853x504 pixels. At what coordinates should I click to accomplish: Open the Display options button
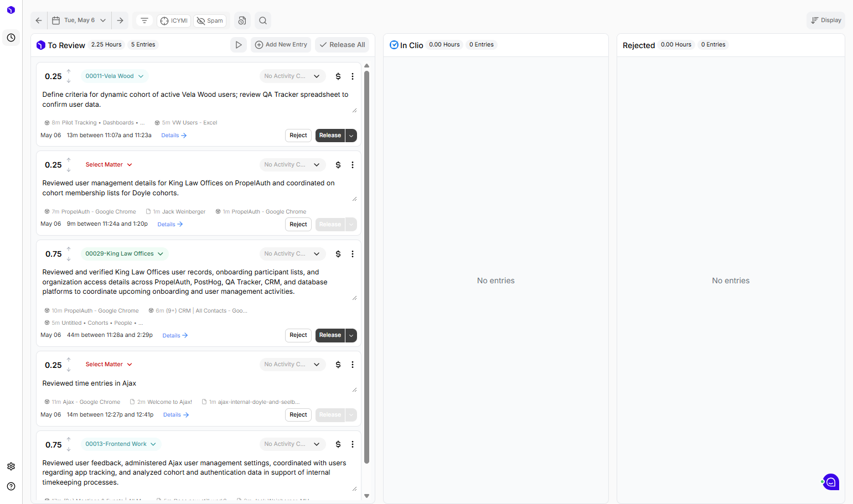point(826,20)
